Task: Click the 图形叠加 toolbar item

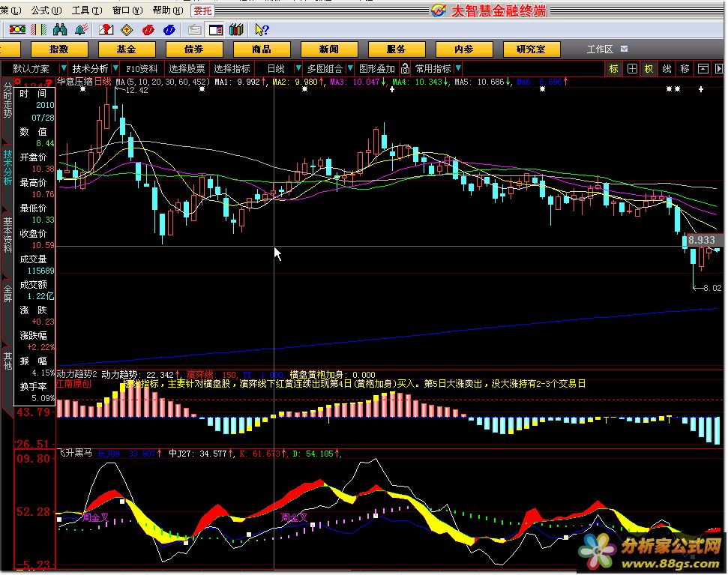Action: point(376,69)
